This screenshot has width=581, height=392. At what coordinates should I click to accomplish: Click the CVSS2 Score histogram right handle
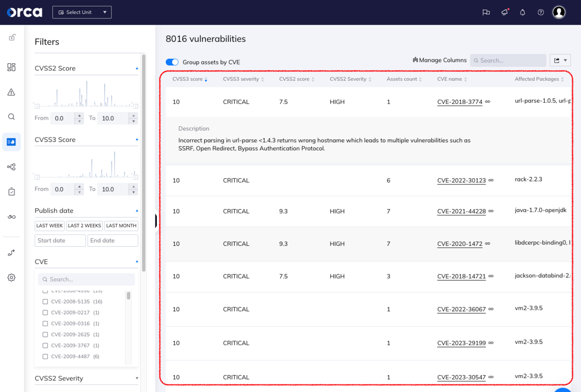click(x=136, y=106)
